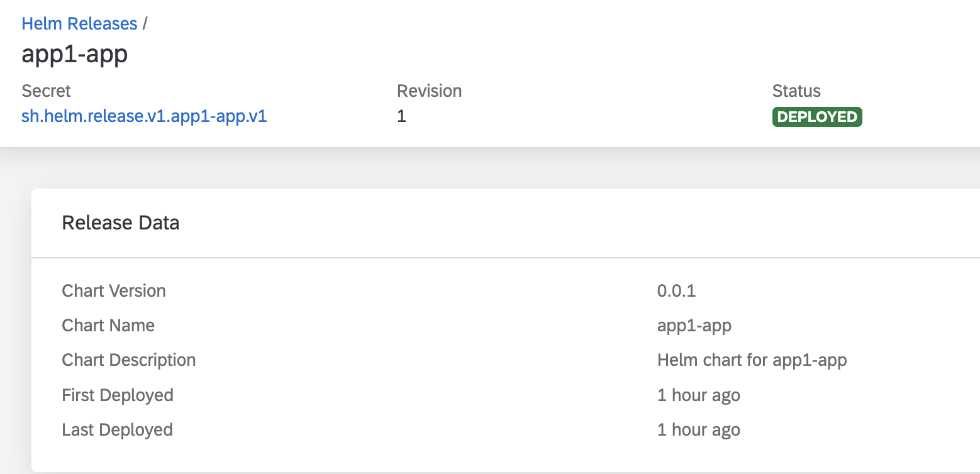This screenshot has height=474, width=980.
Task: Click the Chart Name row label
Action: 108,325
